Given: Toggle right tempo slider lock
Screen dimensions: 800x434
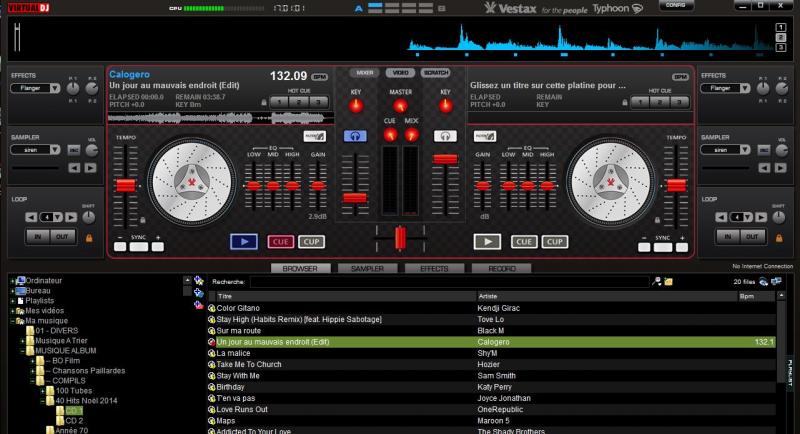Looking at the screenshot, I should pos(657,220).
